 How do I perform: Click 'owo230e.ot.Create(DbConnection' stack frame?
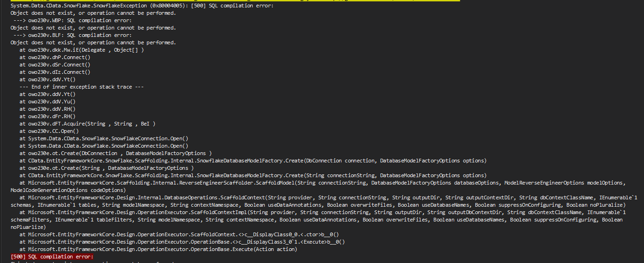(115, 153)
